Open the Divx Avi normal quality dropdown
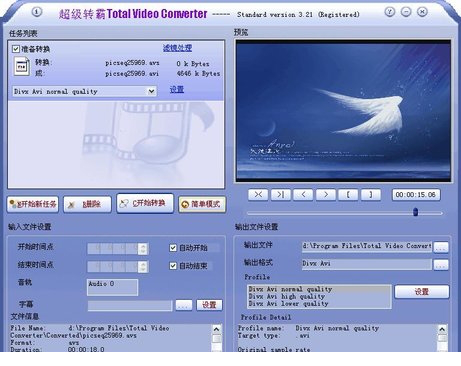The image size is (461, 366). click(151, 91)
